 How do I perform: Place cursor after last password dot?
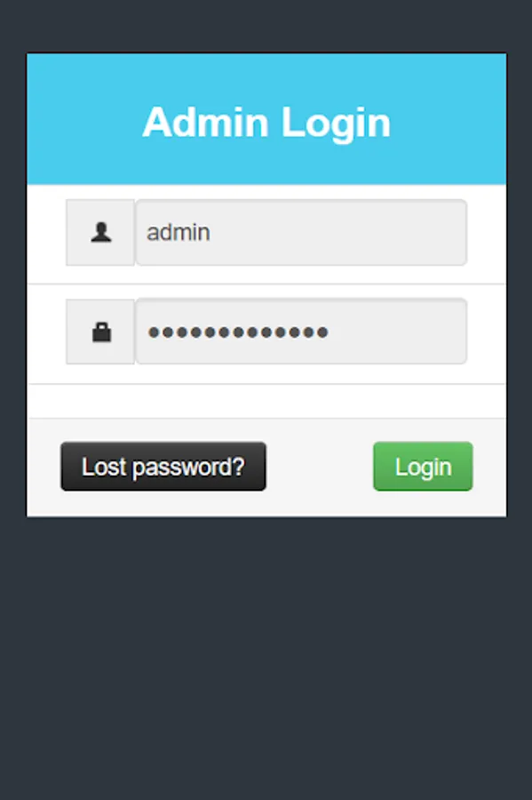click(330, 332)
